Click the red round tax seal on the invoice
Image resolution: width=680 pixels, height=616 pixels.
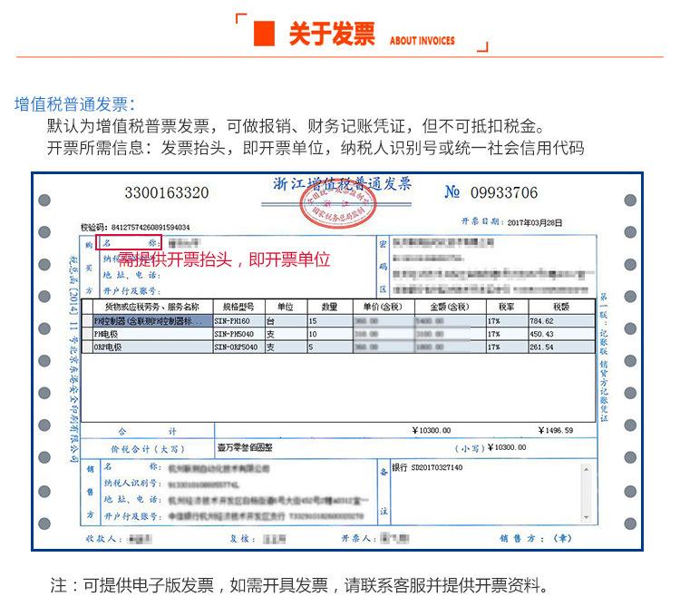(x=338, y=204)
